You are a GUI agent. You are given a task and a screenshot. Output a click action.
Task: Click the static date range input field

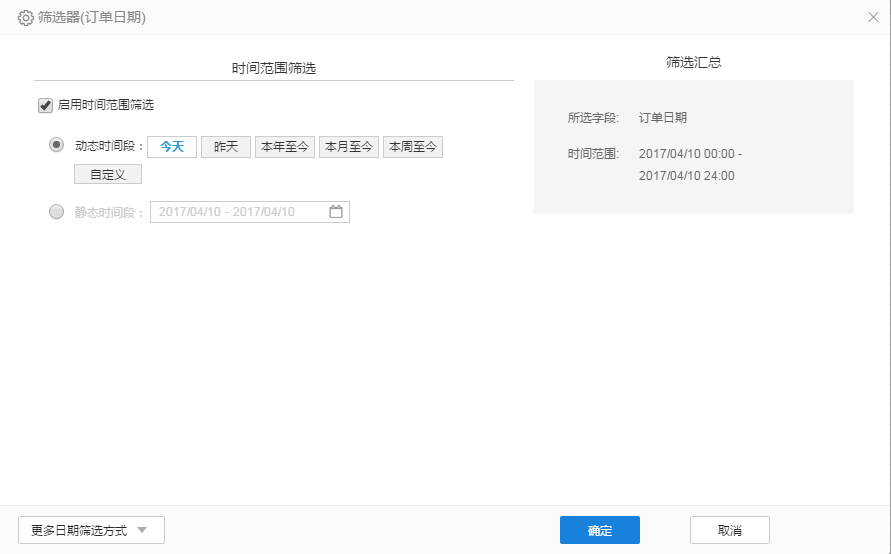click(x=240, y=212)
